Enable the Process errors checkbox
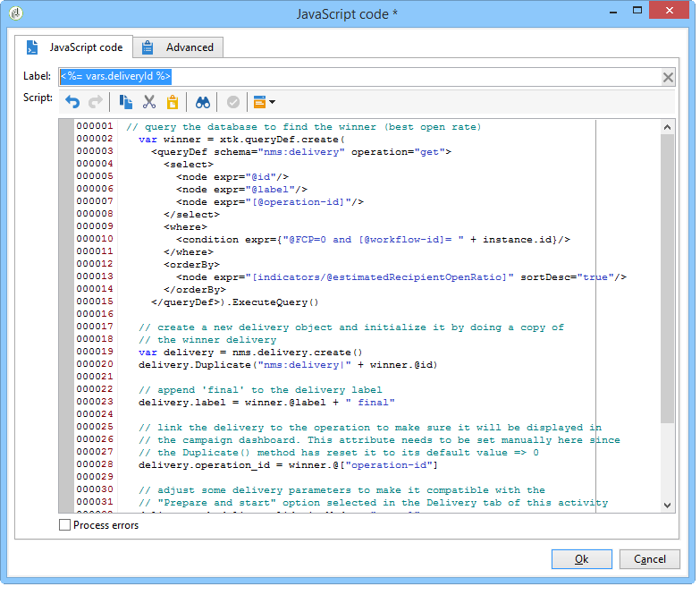The image size is (700, 595). [64, 525]
